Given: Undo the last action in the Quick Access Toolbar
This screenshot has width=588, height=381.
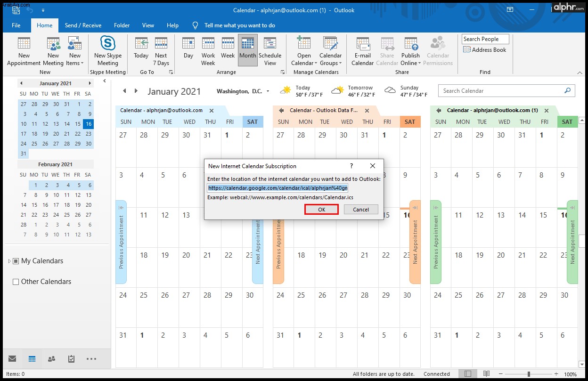Looking at the screenshot, I should pyautogui.click(x=30, y=9).
